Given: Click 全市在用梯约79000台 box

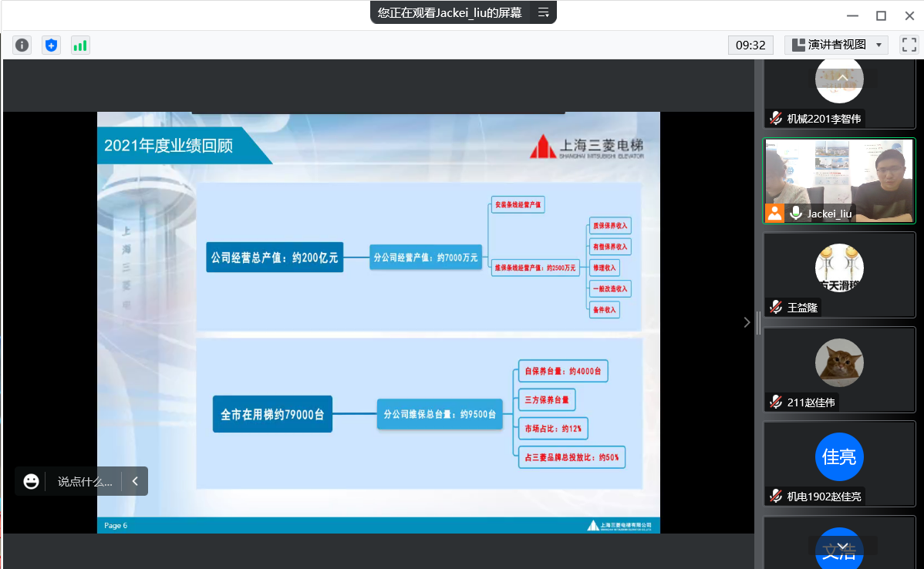Looking at the screenshot, I should point(272,414).
